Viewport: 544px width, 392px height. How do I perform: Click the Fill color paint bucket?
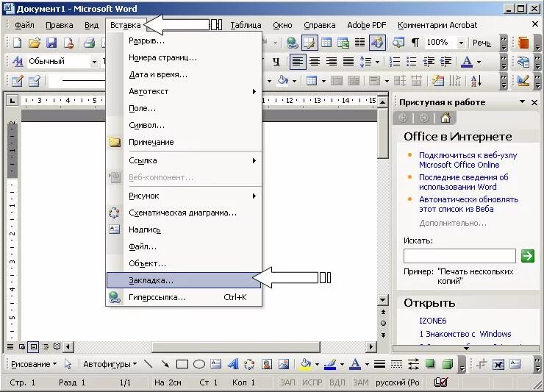[305, 364]
